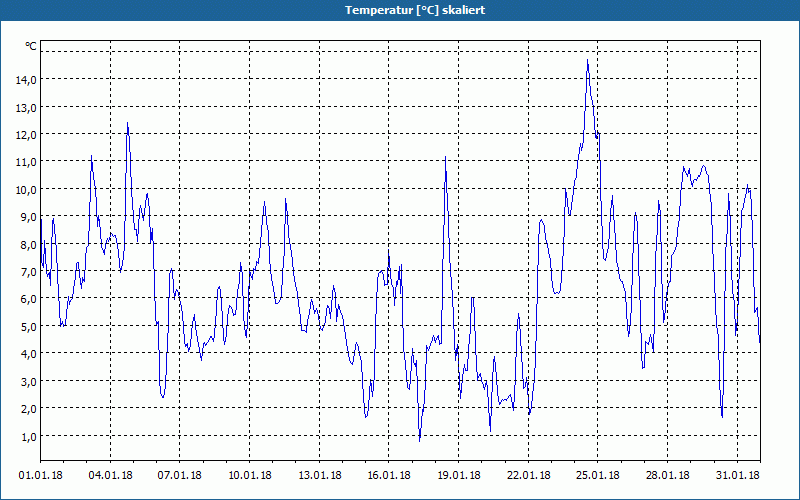Click the 28.01.18 date label

tap(667, 475)
